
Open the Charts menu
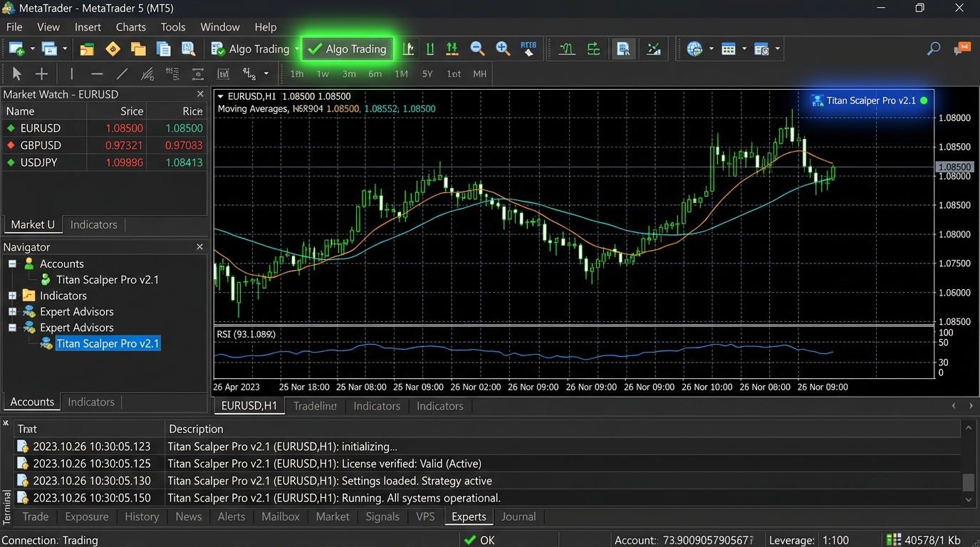pos(131,27)
